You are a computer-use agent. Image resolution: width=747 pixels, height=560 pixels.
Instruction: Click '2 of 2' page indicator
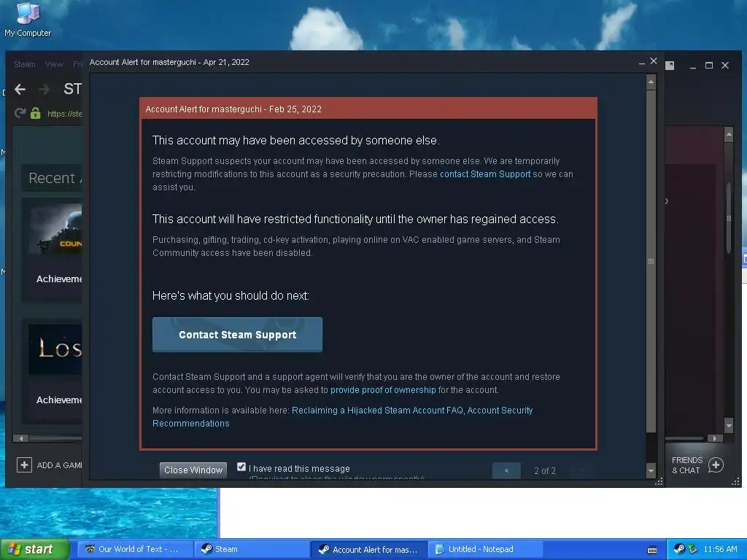coord(544,470)
